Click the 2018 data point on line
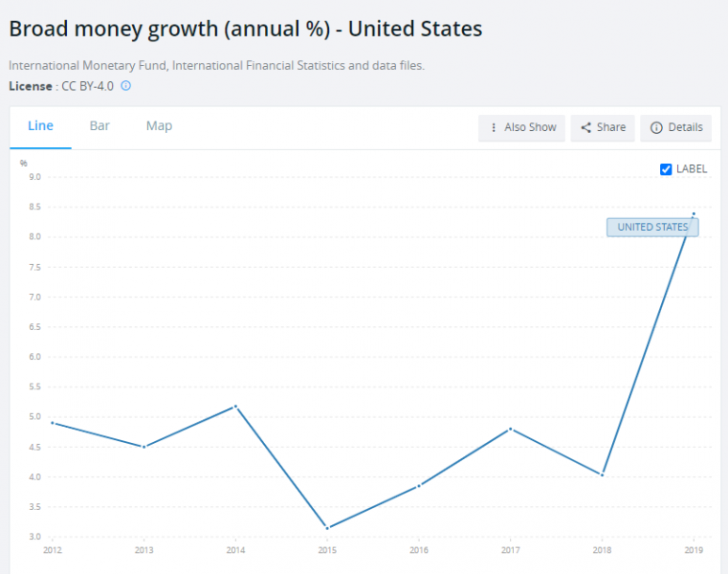Screen dimensions: 728x574 click(x=603, y=475)
